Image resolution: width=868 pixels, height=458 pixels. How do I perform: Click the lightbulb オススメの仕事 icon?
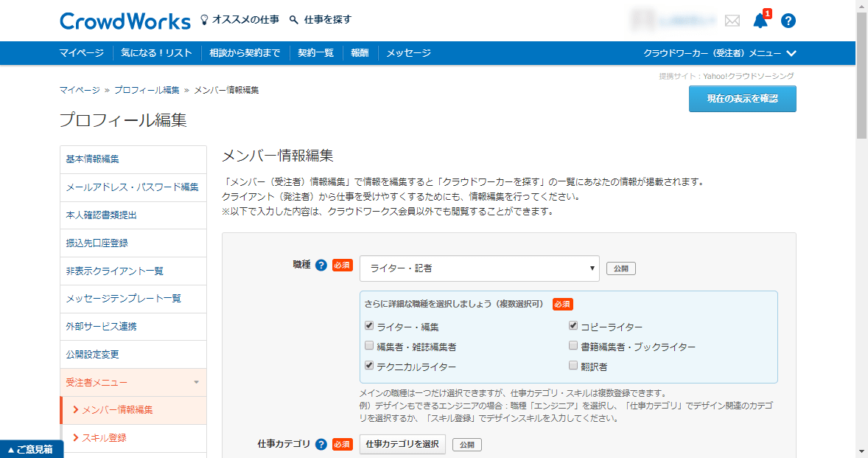(x=205, y=20)
